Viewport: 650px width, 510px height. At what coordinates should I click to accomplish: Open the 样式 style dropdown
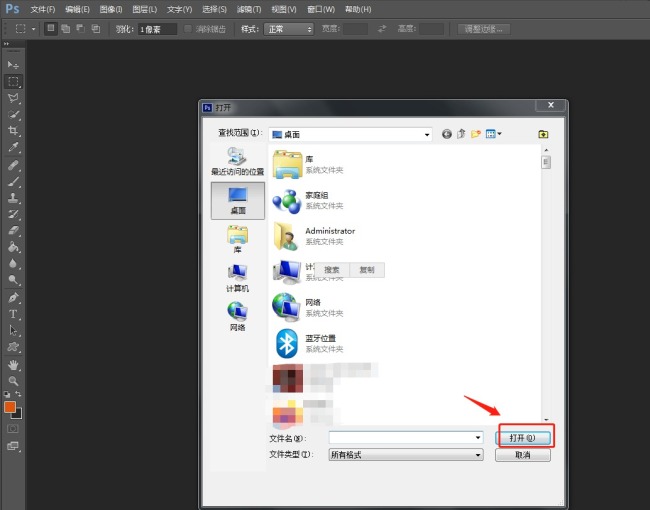289,29
